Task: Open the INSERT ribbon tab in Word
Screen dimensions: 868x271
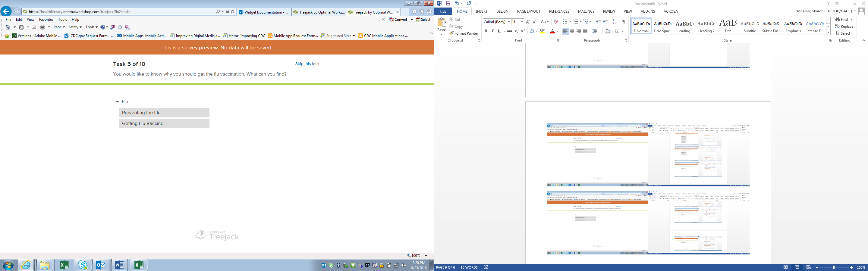Action: (x=482, y=11)
